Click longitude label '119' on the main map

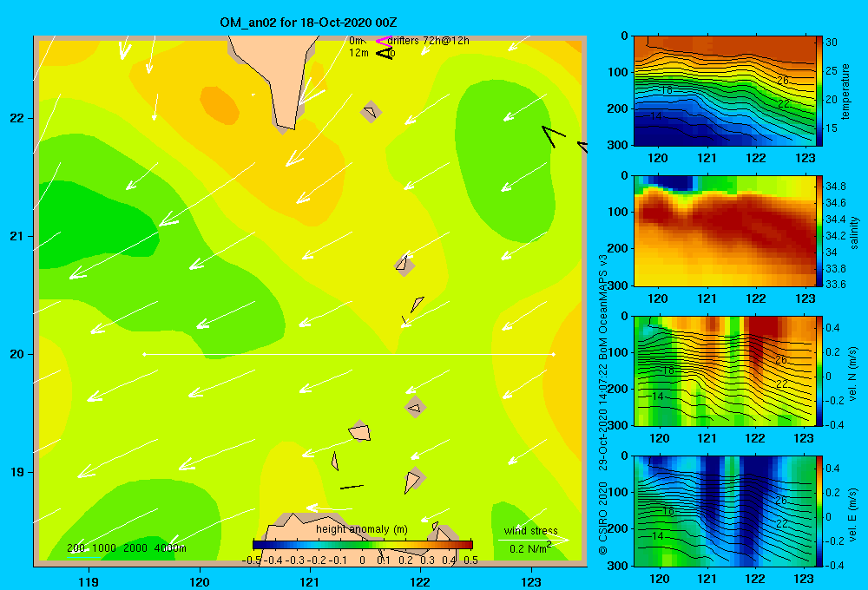89,581
